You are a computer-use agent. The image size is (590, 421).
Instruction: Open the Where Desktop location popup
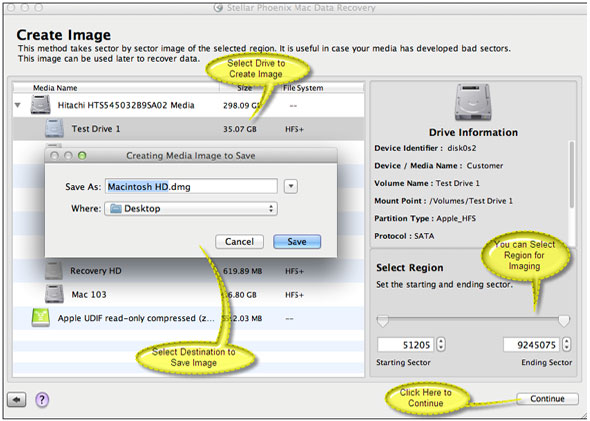tap(191, 208)
